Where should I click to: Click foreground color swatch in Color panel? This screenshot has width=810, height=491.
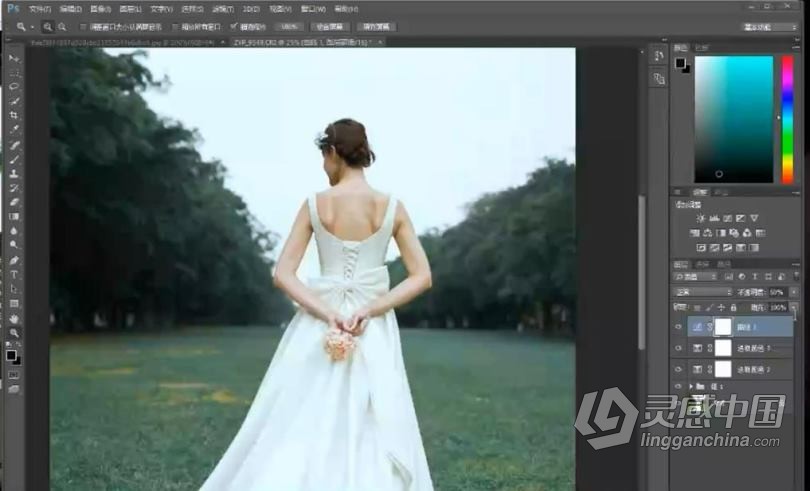(x=680, y=63)
